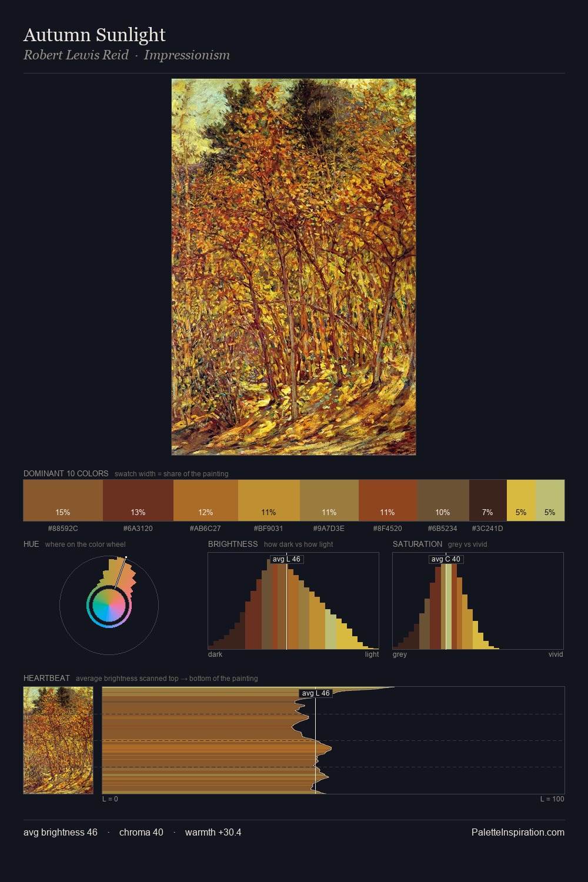
Task: Open the main Autumn Sunlight painting image
Action: [293, 267]
